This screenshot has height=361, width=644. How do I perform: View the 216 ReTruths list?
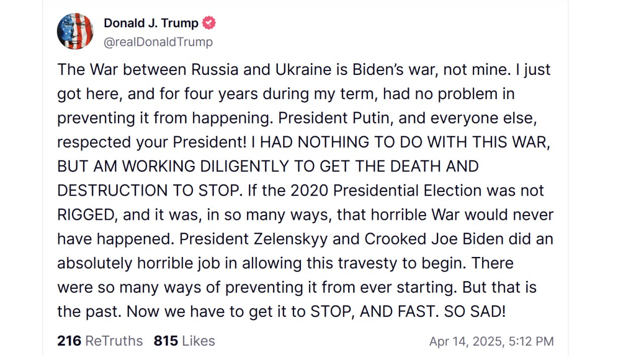100,341
